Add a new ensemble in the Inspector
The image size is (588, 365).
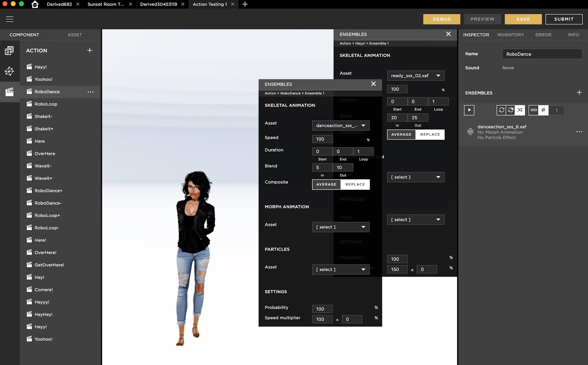579,92
